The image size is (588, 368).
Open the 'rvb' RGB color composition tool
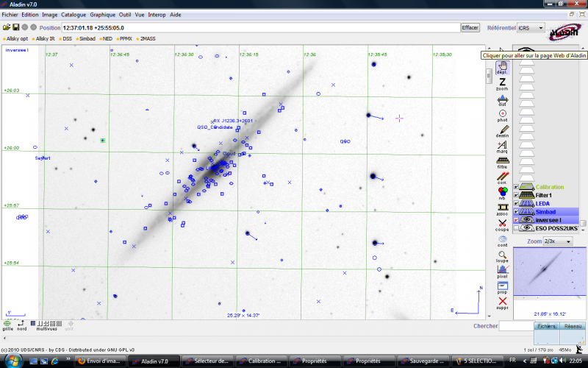tap(503, 194)
